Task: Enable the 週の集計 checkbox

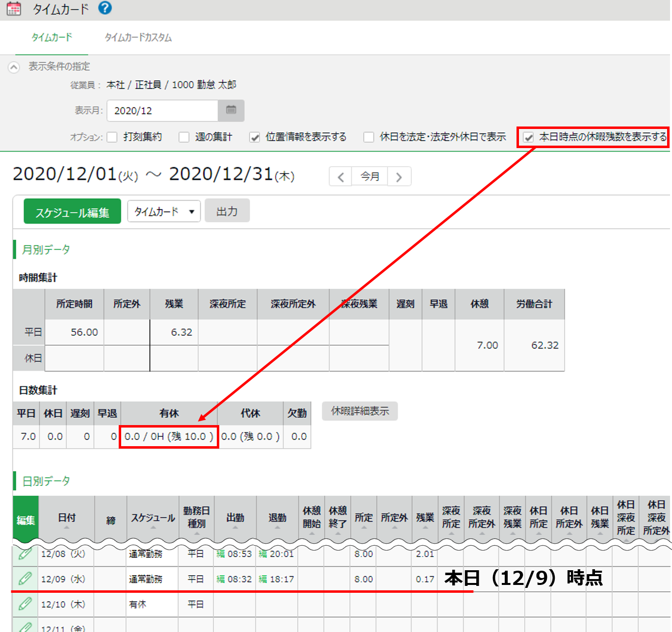Action: coord(184,137)
